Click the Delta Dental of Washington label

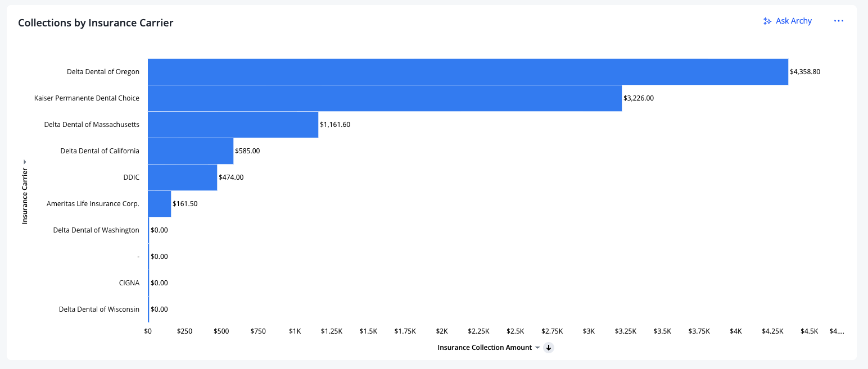(96, 230)
